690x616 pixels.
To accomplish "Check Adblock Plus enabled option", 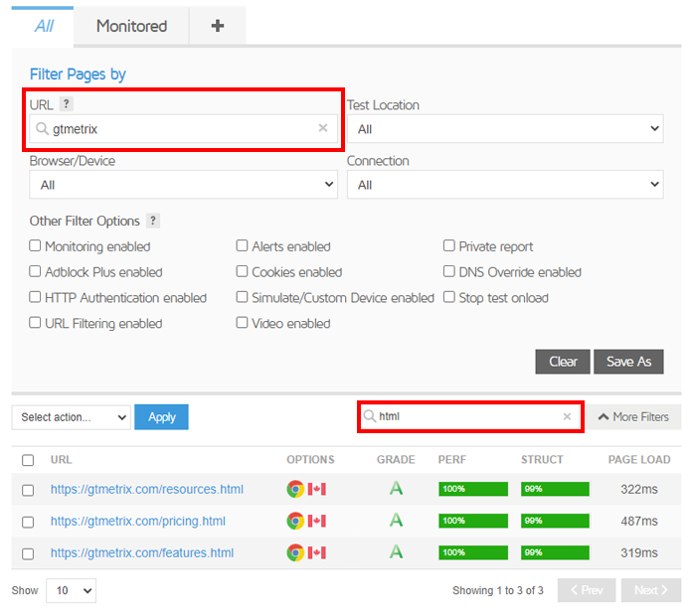I will pos(35,271).
